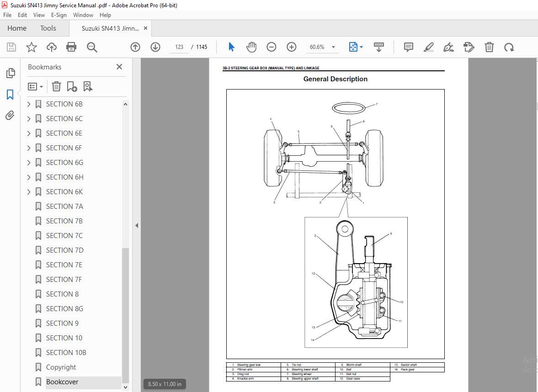Expand SECTION 6C bookmark

(29, 119)
